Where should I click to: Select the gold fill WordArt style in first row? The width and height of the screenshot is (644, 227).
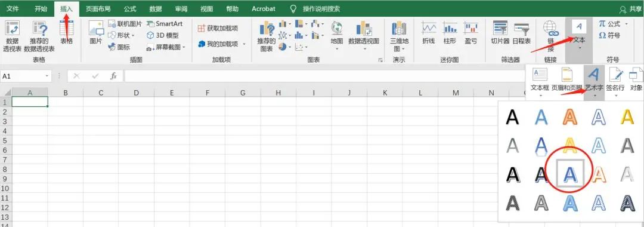coord(627,118)
